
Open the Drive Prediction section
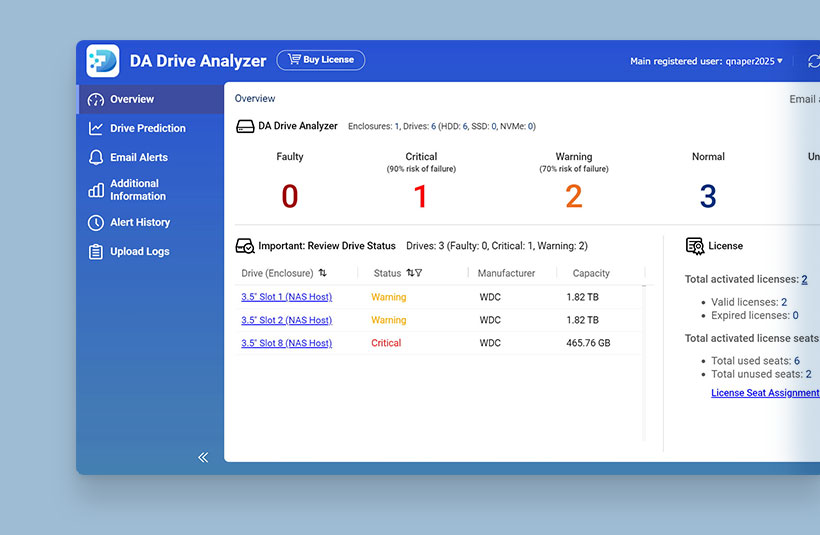click(147, 128)
